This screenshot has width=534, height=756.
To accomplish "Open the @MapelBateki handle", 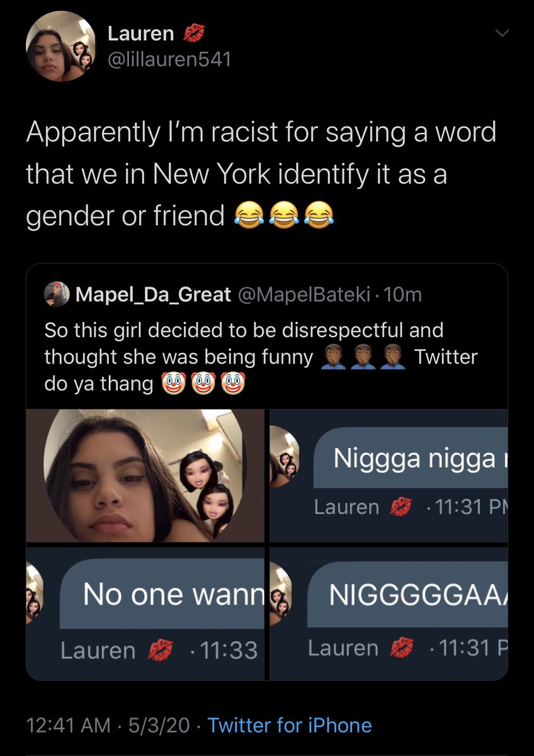I will coord(304,294).
